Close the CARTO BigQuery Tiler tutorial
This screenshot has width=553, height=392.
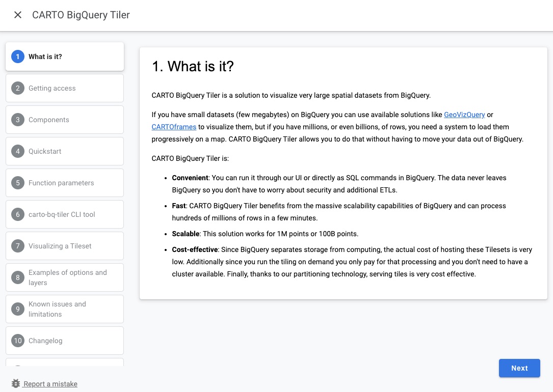[17, 15]
